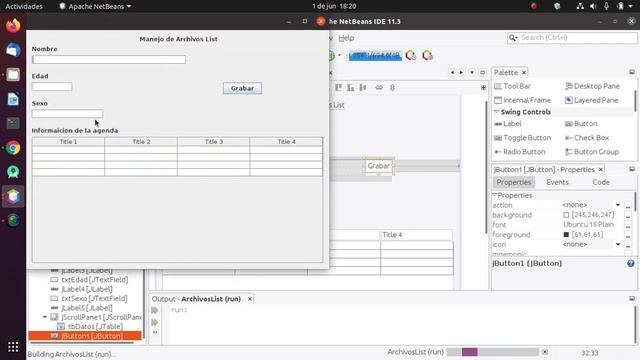Screen dimensions: 640x360
Task: Open the Apache NetBeans app menu
Action: (95, 6)
